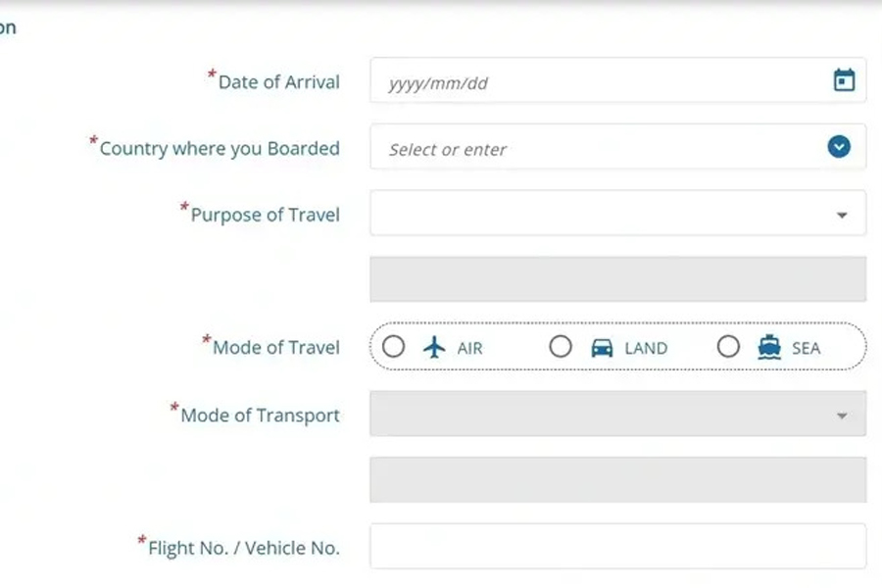This screenshot has height=588, width=882.
Task: Click the SEA text label
Action: click(806, 348)
